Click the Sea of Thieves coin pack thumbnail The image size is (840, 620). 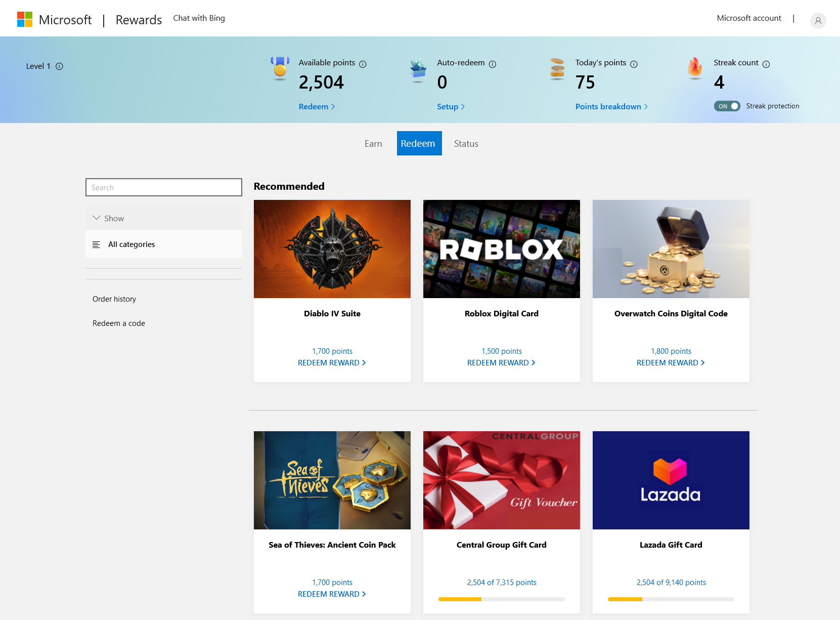[x=332, y=480]
